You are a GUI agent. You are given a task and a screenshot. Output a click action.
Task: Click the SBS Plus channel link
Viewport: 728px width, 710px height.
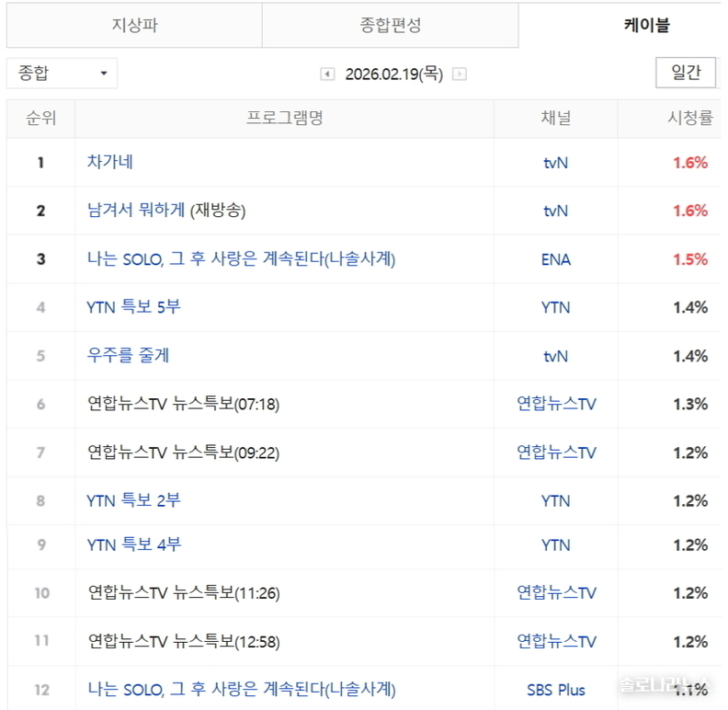tap(555, 689)
